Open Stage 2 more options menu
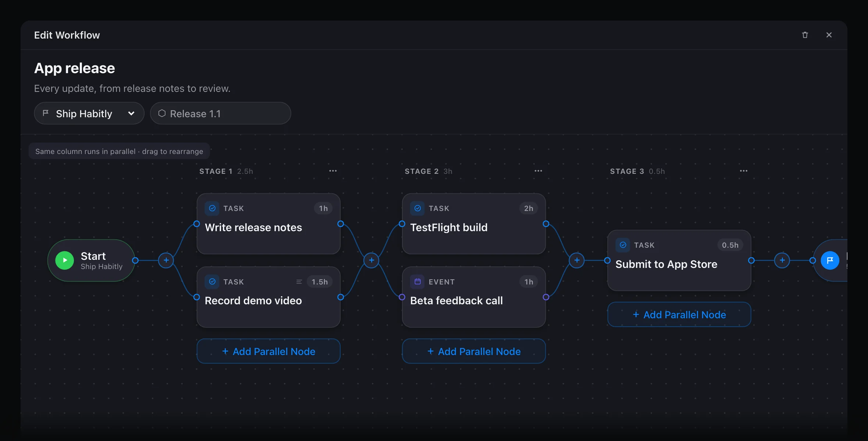Screen dimensions: 868x441 538,171
